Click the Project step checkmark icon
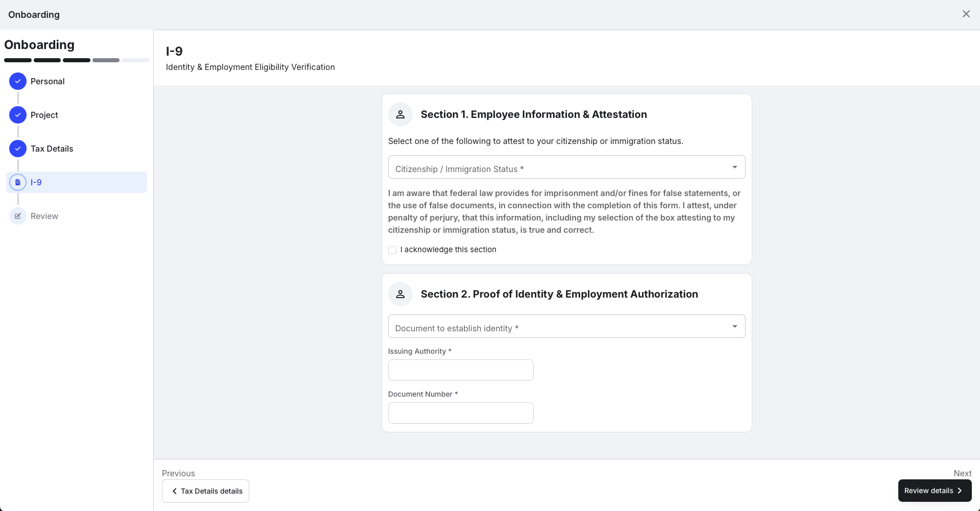This screenshot has height=511, width=980. coord(18,115)
